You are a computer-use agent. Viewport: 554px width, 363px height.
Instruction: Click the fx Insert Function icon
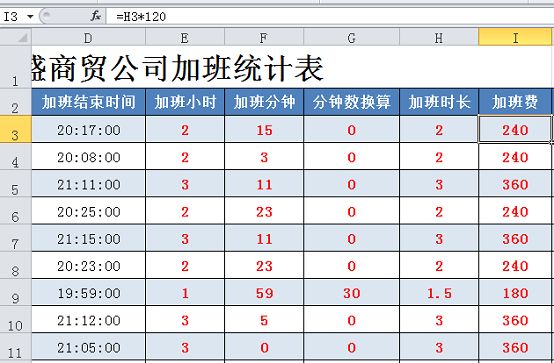click(95, 16)
